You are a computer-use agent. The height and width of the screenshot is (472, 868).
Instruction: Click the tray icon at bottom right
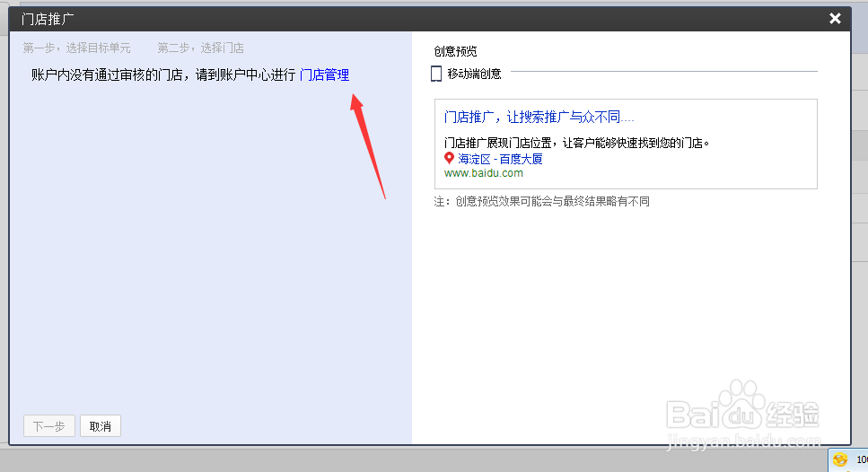tap(840, 459)
